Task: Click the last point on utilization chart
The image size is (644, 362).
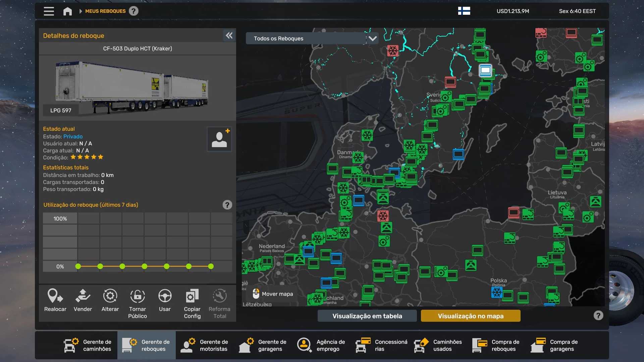Action: pos(211,266)
